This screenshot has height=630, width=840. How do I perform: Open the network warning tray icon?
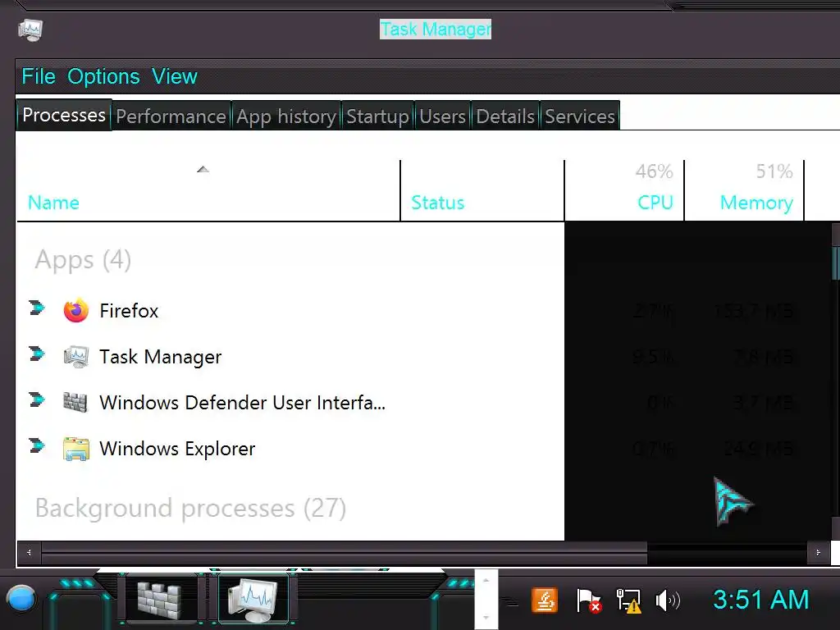click(628, 600)
